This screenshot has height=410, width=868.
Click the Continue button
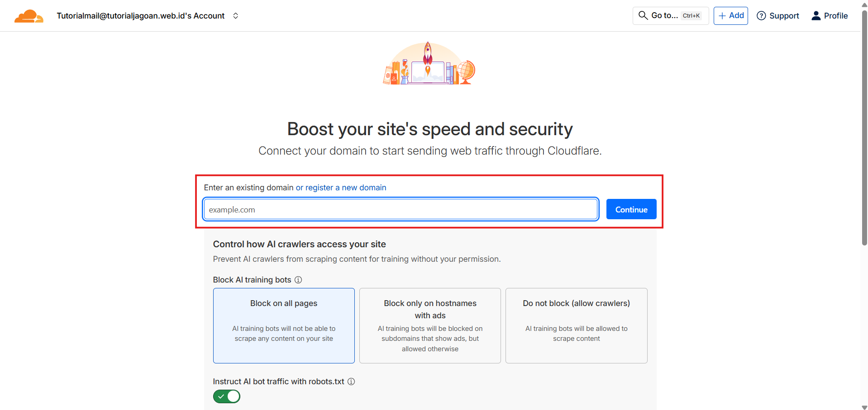point(631,209)
